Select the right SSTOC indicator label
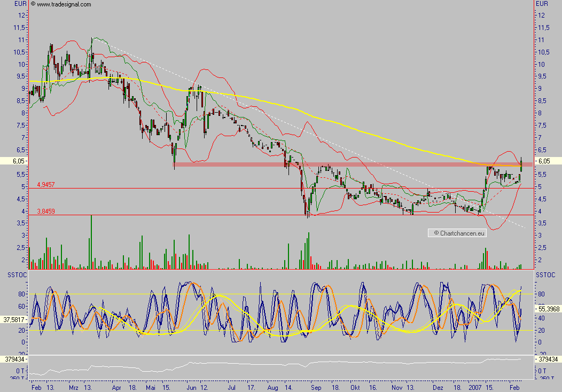This screenshot has height=392, width=562. (547, 275)
